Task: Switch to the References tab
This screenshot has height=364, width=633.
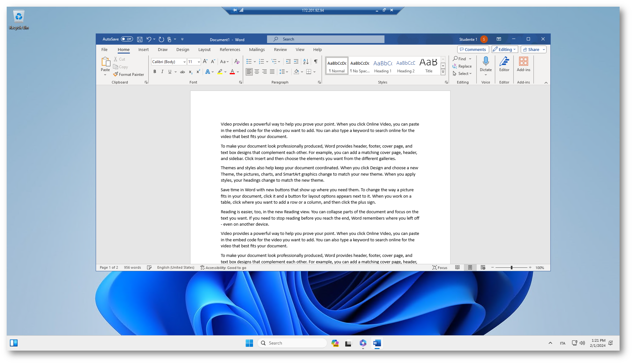Action: tap(230, 49)
